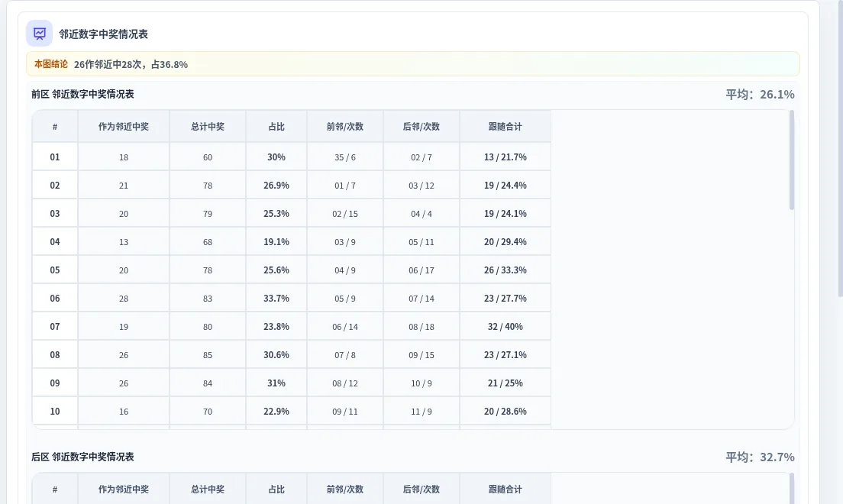Select row number 06 cell
Screen dimensions: 843x504
tap(55, 298)
